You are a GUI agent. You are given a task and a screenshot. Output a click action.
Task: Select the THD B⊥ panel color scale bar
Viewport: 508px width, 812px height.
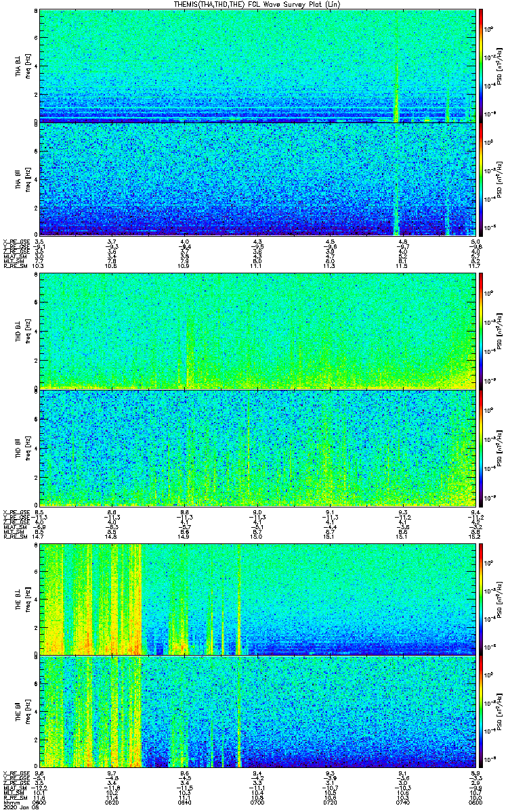(x=481, y=330)
